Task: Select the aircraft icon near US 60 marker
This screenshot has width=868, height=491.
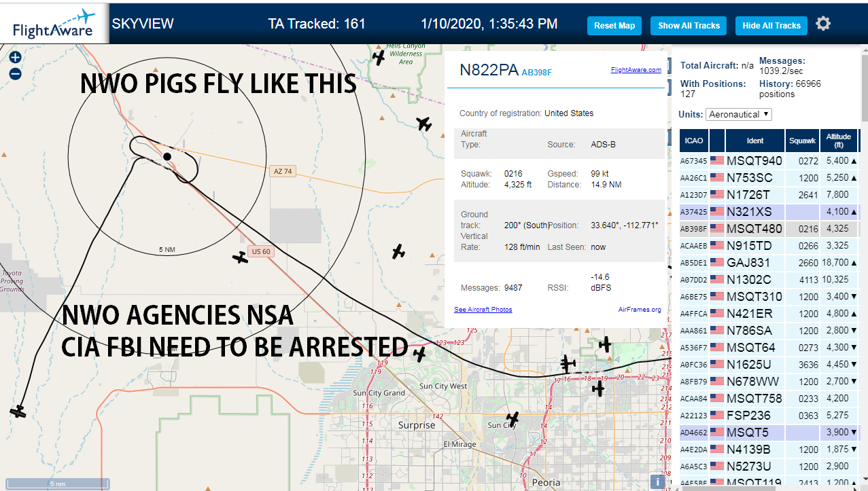Action: pos(240,257)
